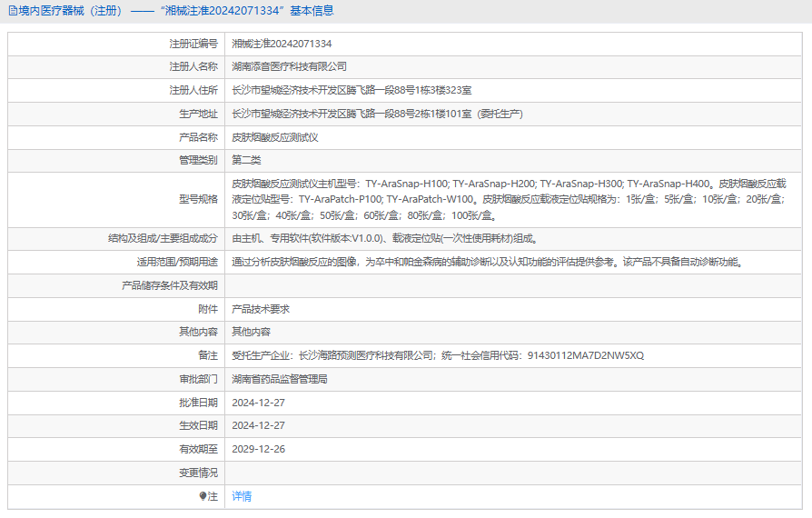
Task: Click the 适用范围/预期用途 label
Action: coord(177,262)
